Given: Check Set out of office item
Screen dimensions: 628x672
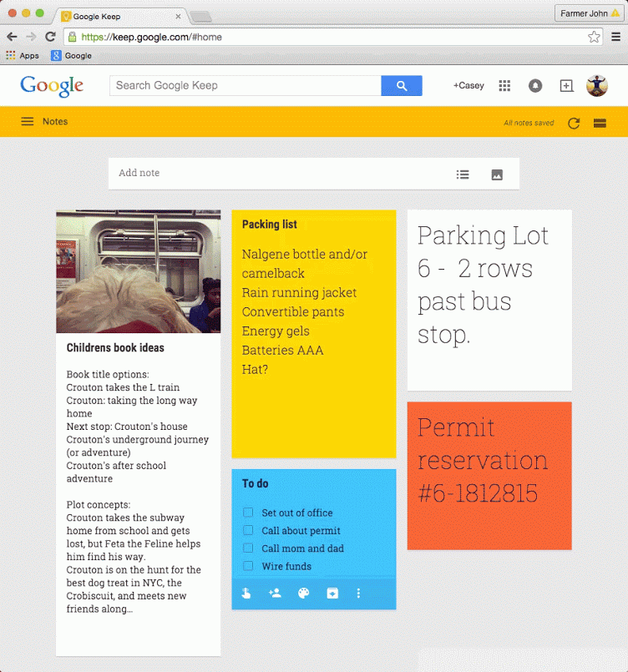Looking at the screenshot, I should pyautogui.click(x=248, y=513).
